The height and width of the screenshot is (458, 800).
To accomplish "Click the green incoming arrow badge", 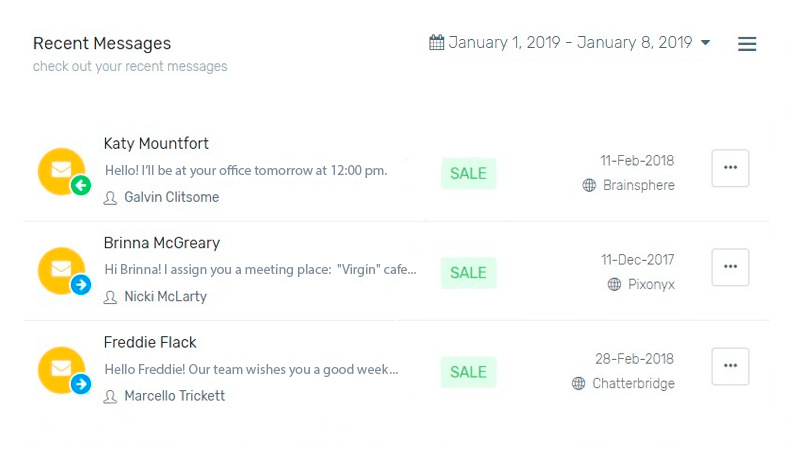I will coord(81,185).
